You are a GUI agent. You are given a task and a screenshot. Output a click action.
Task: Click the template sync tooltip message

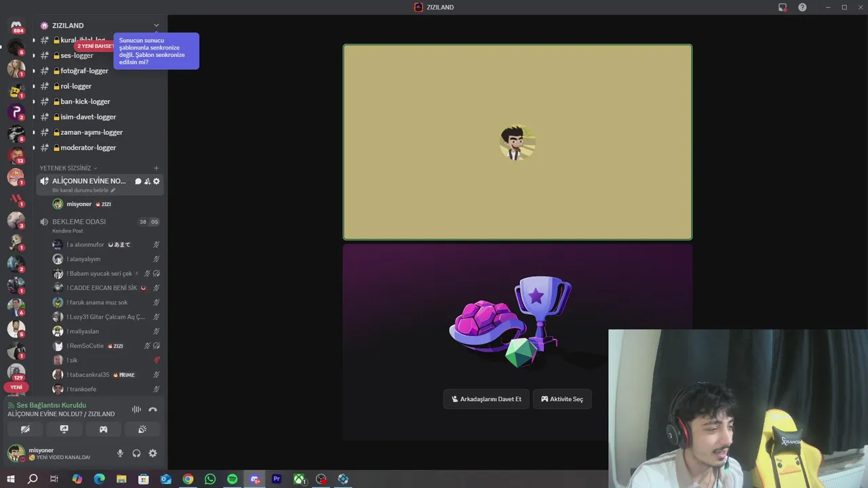coord(156,51)
